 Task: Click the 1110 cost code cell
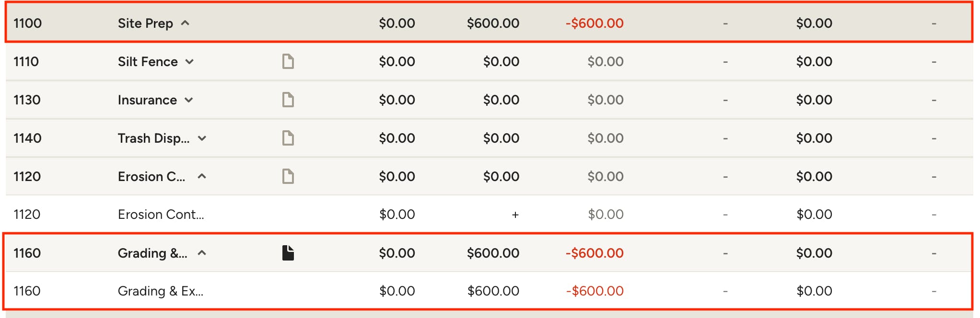coord(26,61)
